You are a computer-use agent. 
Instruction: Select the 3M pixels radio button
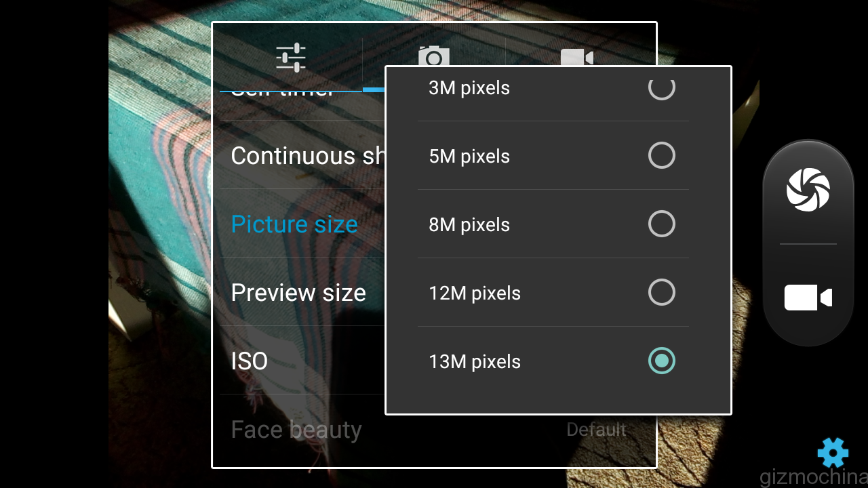click(x=661, y=88)
